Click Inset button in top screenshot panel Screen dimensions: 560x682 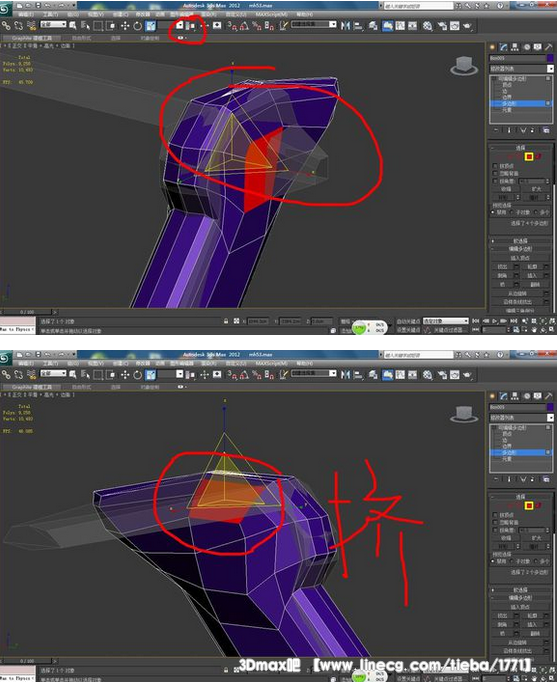[532, 275]
